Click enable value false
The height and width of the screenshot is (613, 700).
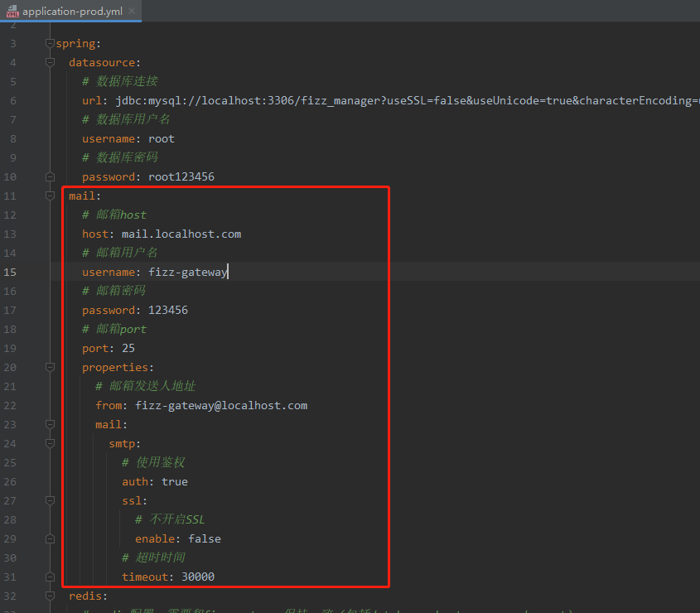(205, 539)
